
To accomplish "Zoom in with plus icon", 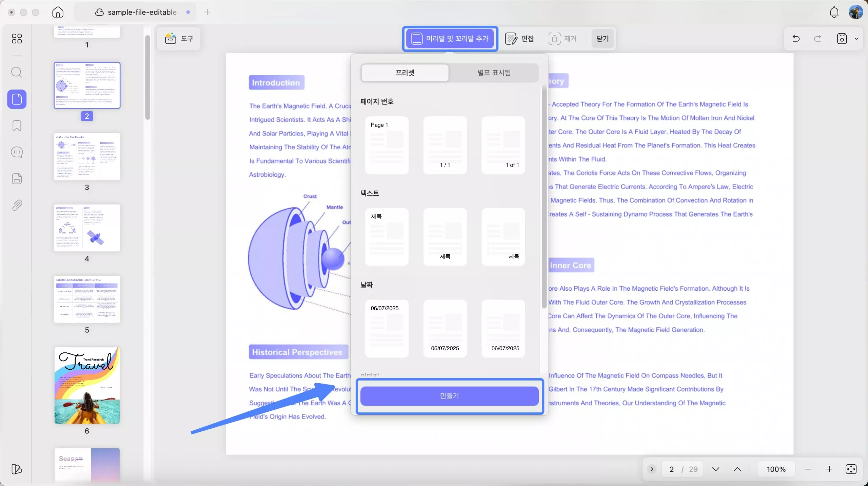I will pos(829,469).
